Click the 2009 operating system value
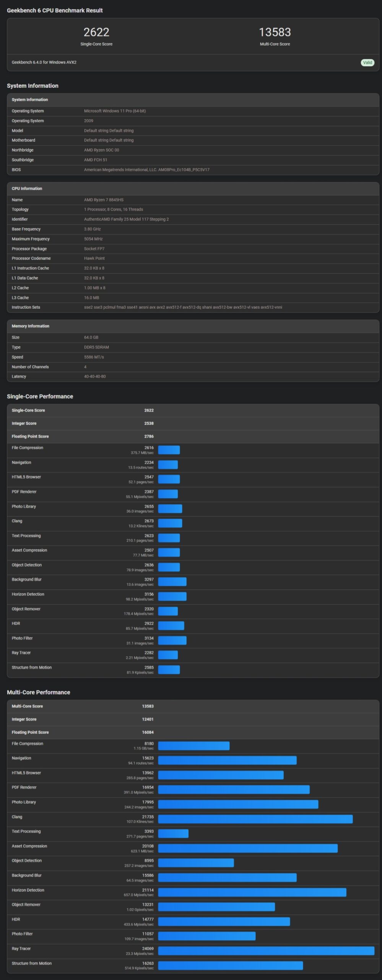Viewport: 382px width, 980px height. coord(89,121)
